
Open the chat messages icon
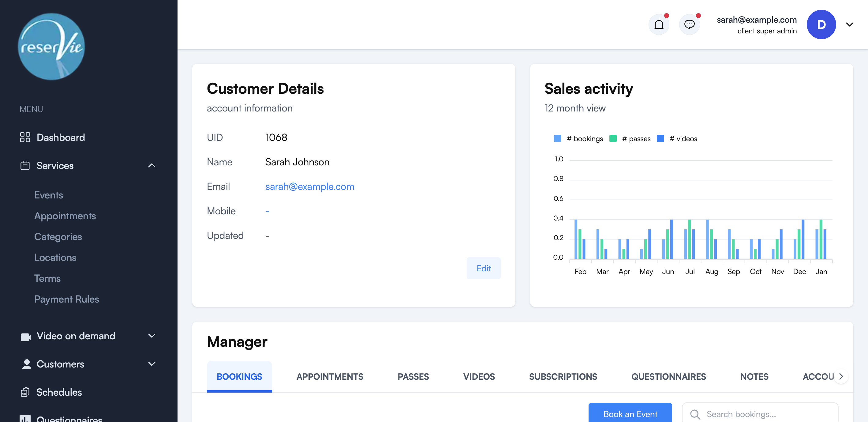click(x=690, y=24)
